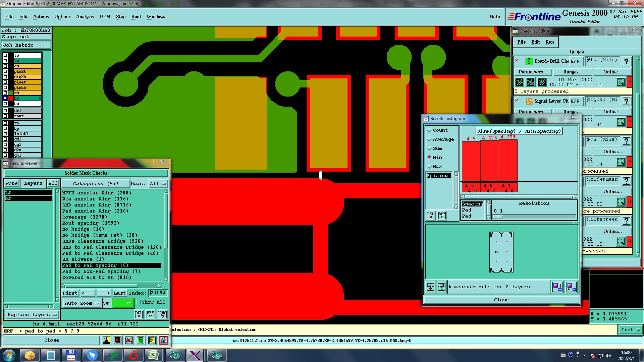Click the green drill icon of Board-Drill check
Viewport: 644px width, 362px height.
(x=529, y=61)
